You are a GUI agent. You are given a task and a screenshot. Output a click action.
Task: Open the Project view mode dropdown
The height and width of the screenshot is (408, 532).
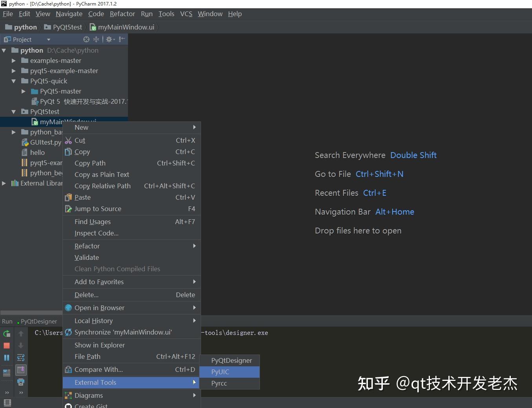[48, 39]
